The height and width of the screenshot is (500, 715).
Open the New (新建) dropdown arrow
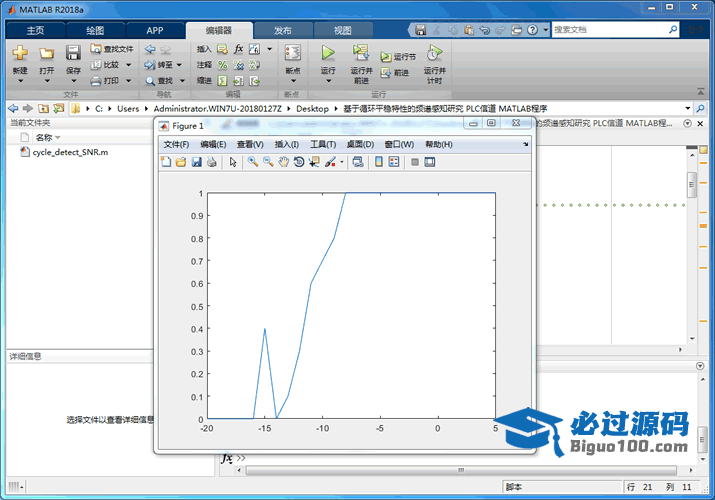(20, 81)
